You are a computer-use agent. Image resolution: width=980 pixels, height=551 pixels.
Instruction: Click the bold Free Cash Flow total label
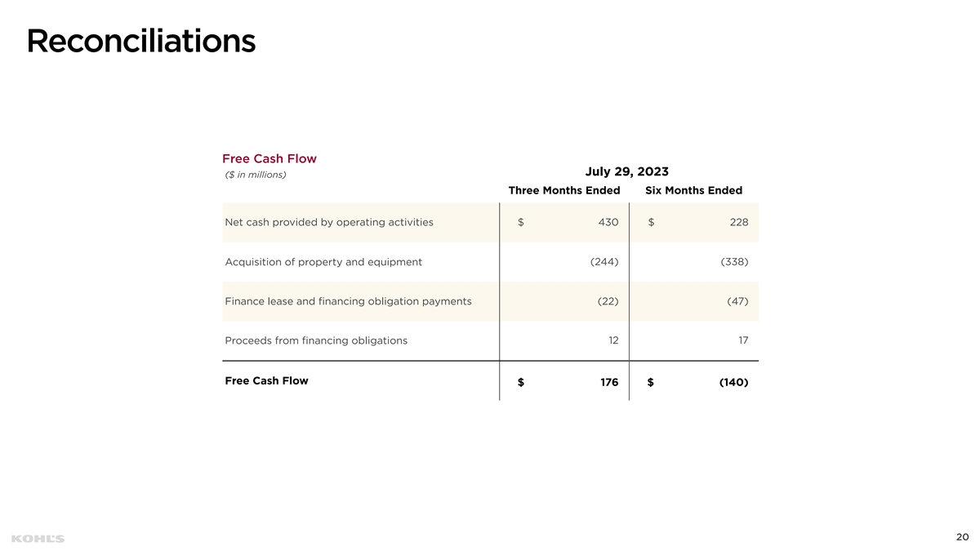tap(266, 380)
